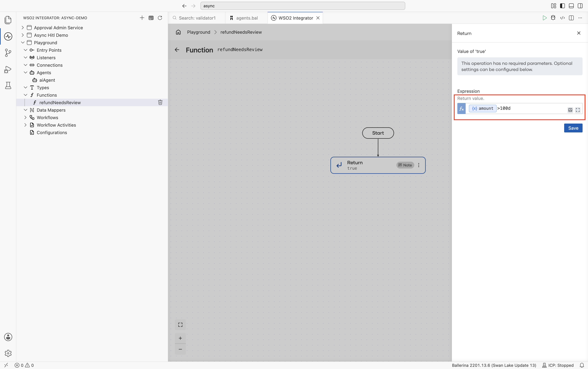Open Source Control view in activity bar

pos(8,53)
